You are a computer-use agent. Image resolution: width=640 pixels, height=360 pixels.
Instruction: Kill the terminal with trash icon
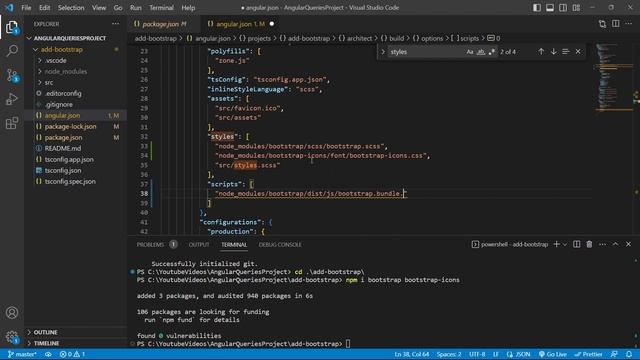[589, 244]
